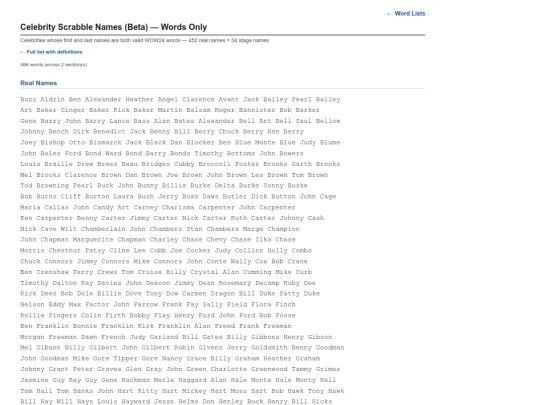The height and width of the screenshot is (405, 540).
Task: Click the name Mel Gibson
Action: pyautogui.click(x=40, y=348)
